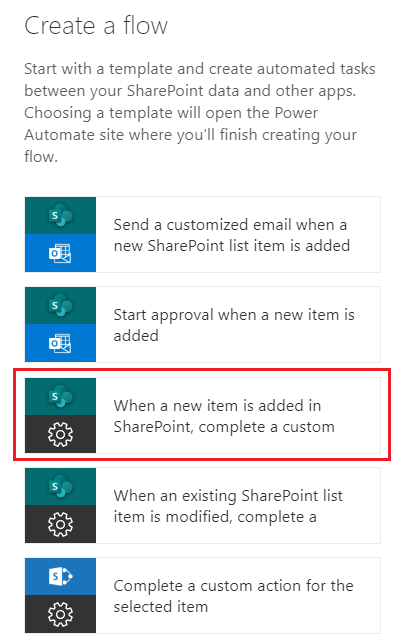Choose 'Start approval when a new item is added'
This screenshot has width=402, height=641.
pyautogui.click(x=202, y=324)
